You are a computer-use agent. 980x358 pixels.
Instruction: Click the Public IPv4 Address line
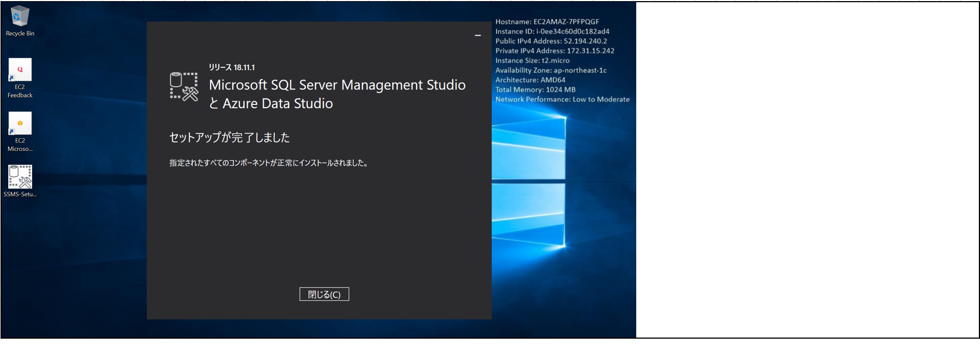(x=551, y=41)
